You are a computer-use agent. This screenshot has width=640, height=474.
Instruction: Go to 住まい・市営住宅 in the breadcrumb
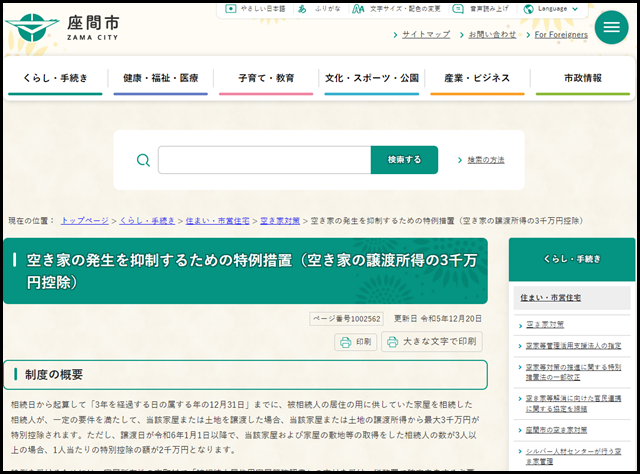[x=218, y=221]
